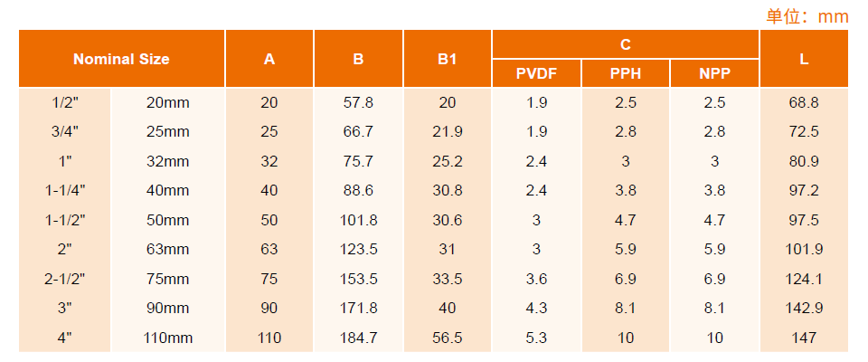This screenshot has height=362, width=868.
Task: Click the 110mm size cell
Action: coord(168,338)
